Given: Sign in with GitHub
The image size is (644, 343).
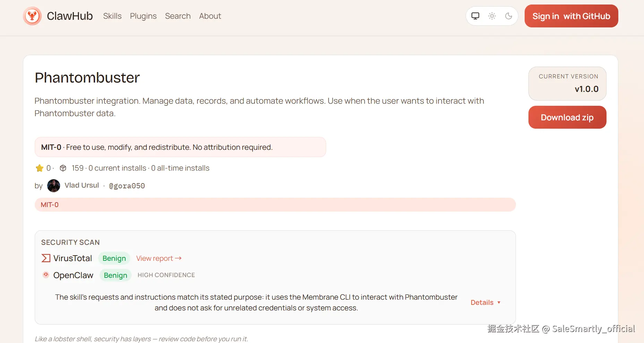Looking at the screenshot, I should (571, 16).
